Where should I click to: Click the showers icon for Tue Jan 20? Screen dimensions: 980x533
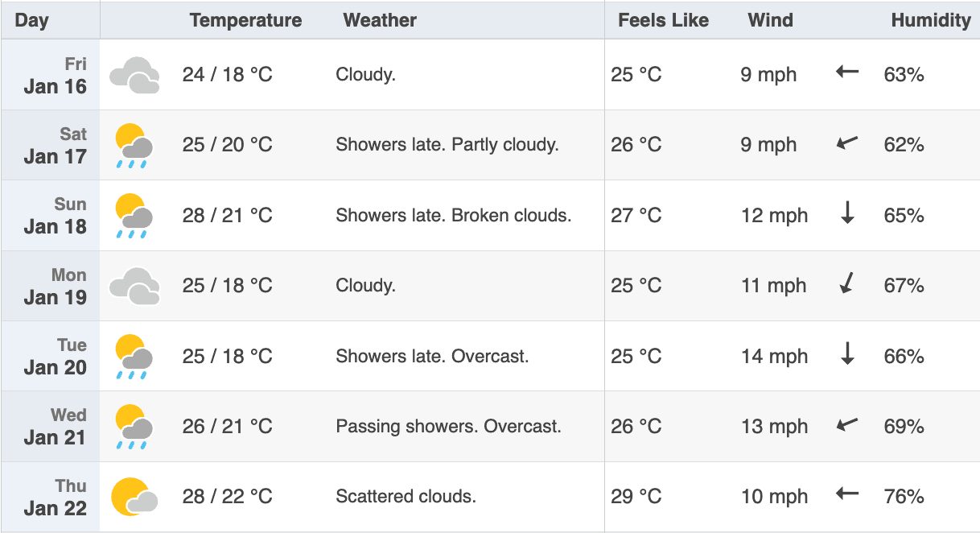coord(134,357)
